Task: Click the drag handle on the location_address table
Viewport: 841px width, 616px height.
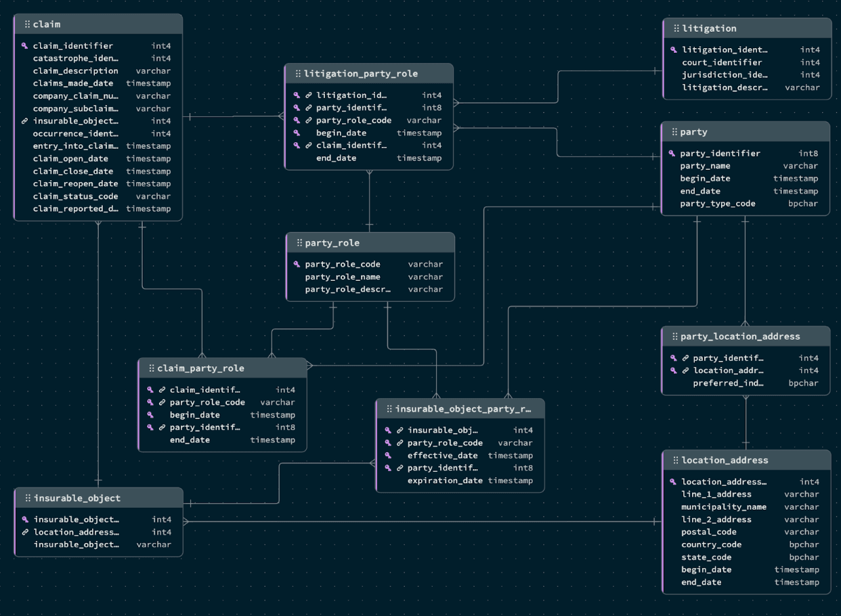Action: point(675,460)
